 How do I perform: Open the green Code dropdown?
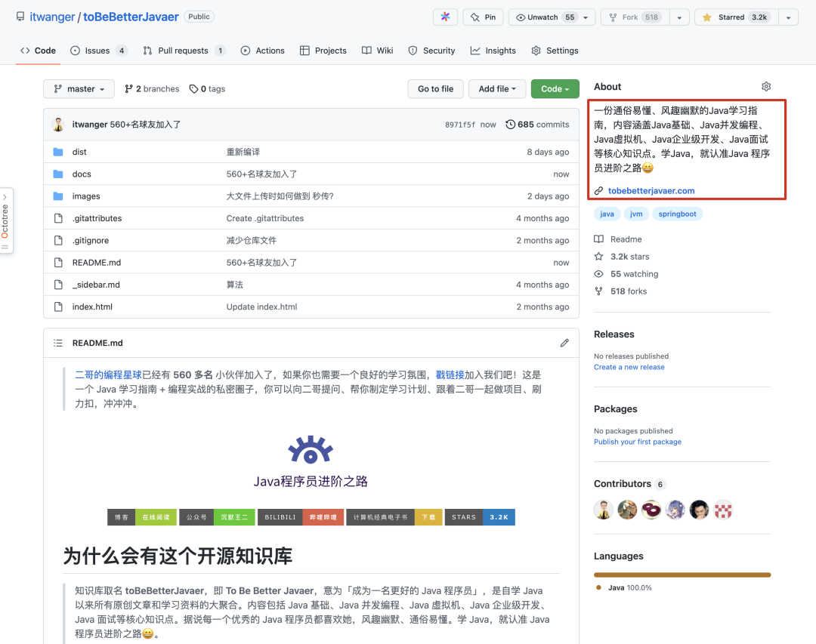point(555,89)
